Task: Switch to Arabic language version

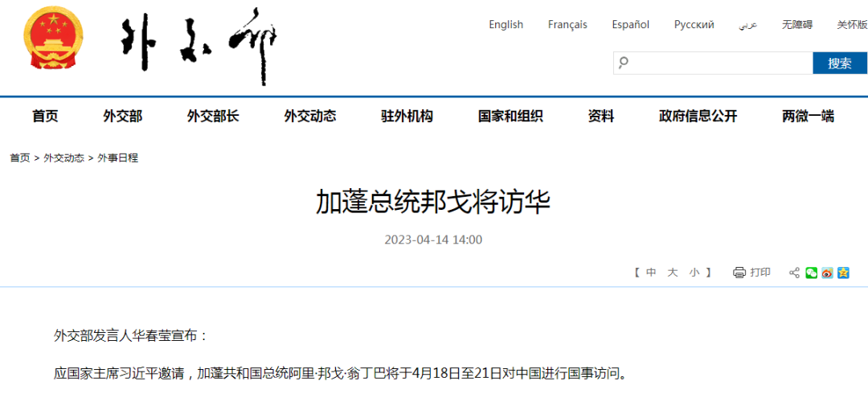Action: point(748,25)
